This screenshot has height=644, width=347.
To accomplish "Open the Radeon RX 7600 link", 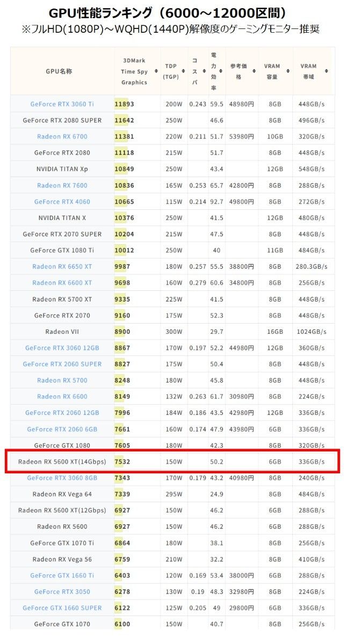I will click(62, 185).
